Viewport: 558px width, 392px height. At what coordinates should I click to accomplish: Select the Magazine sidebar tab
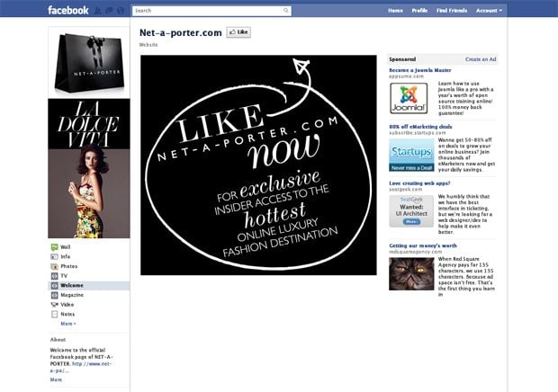coord(72,295)
